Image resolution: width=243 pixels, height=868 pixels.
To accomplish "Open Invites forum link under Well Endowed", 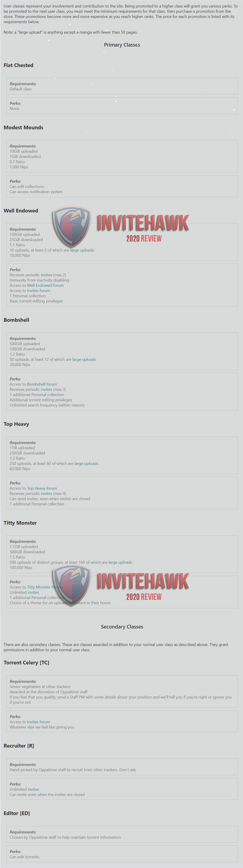I will [x=39, y=290].
